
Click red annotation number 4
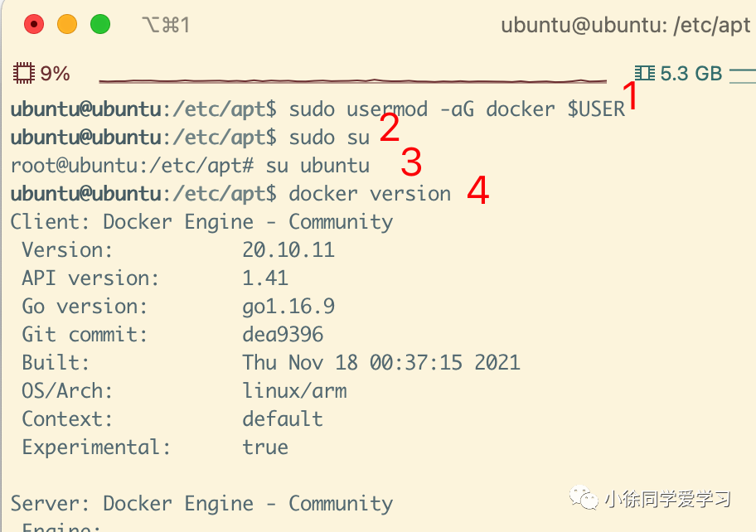pos(477,192)
